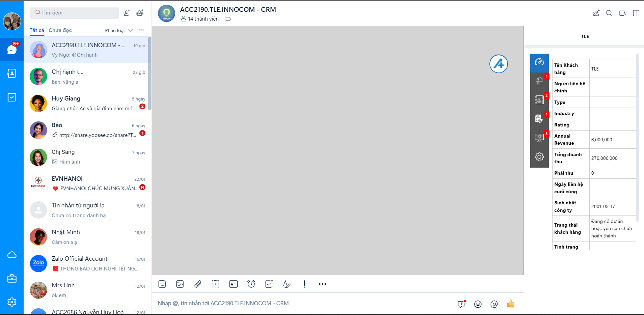Focus the Tìm kiếm search field
The image size is (644, 315).
pyautogui.click(x=74, y=13)
